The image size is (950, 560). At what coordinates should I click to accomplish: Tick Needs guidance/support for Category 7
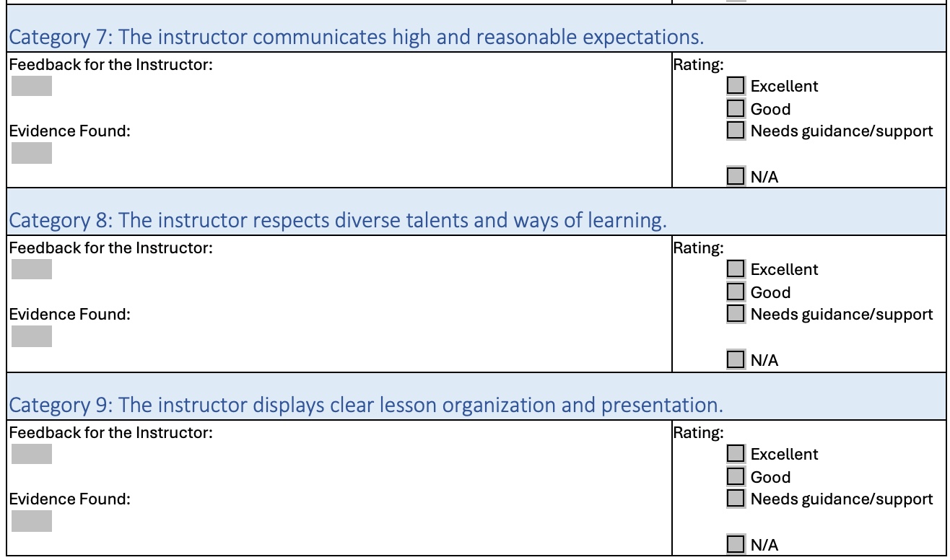tap(736, 131)
